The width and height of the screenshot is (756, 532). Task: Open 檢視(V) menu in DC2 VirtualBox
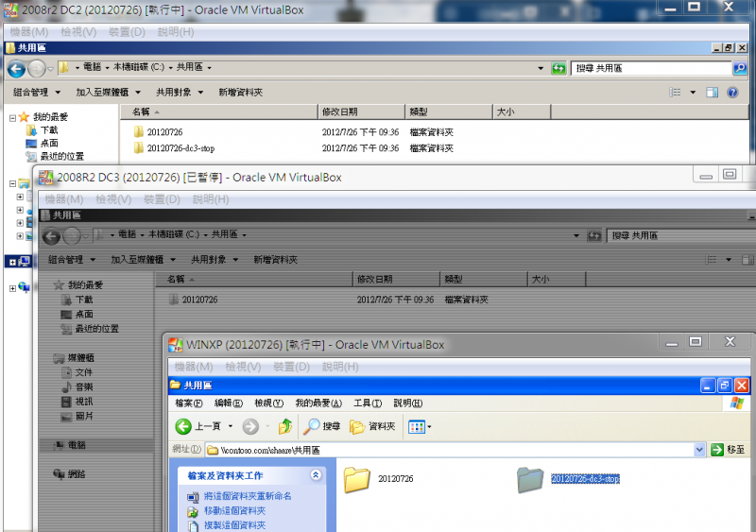78,32
